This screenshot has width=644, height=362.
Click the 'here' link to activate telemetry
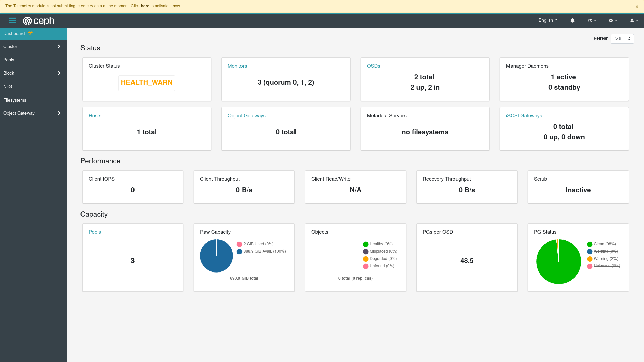coord(145,6)
